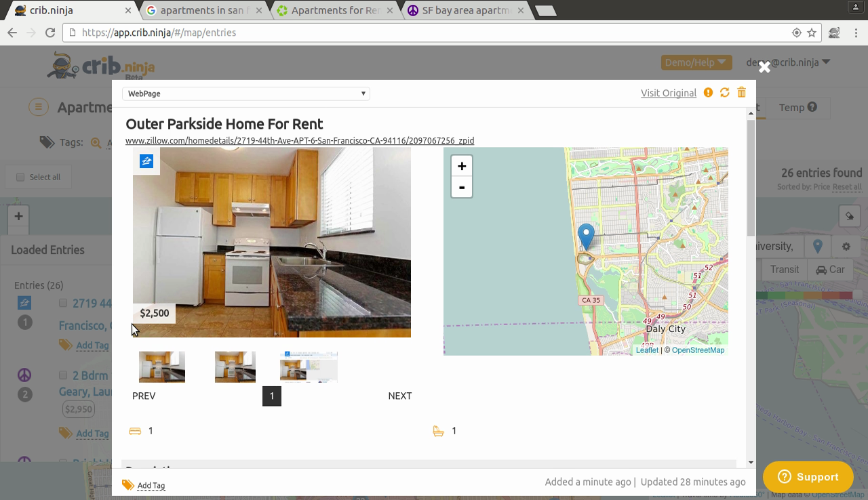Close the listing modal with X
This screenshot has width=868, height=500.
(x=764, y=66)
